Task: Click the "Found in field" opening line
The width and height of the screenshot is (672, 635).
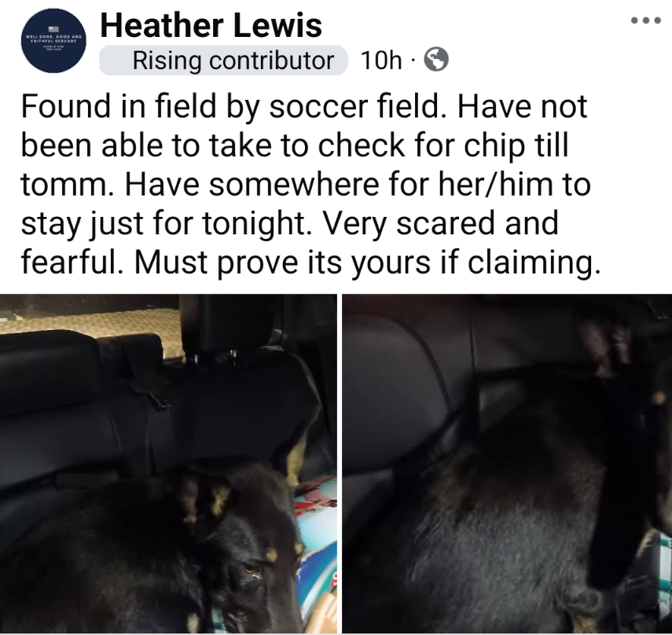Action: point(118,106)
